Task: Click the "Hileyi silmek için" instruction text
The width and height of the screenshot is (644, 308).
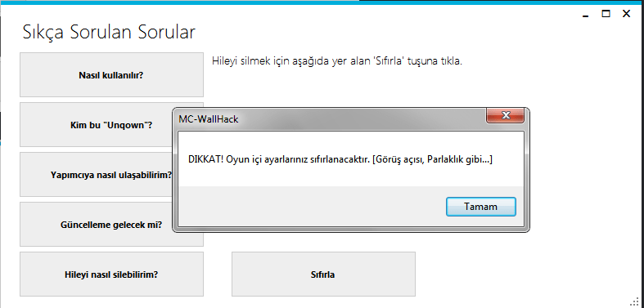Action: click(x=337, y=62)
